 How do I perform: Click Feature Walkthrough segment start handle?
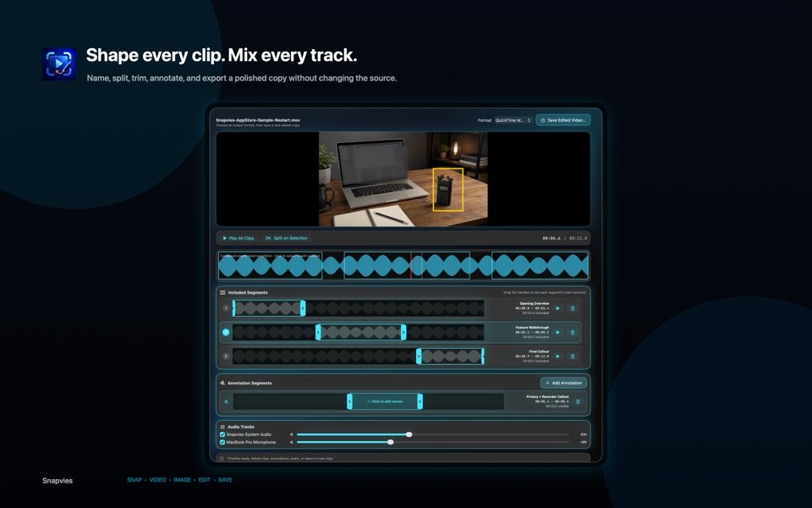pos(318,332)
